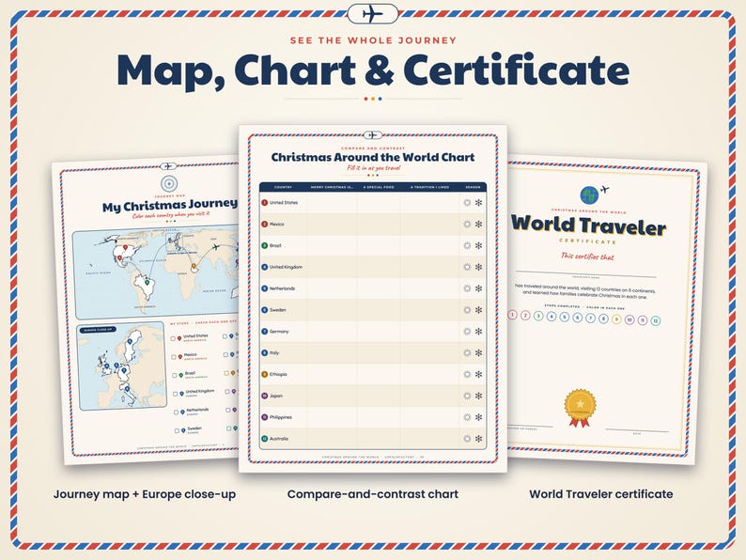Click 'Fill it in as you travel' subtitle

click(374, 168)
